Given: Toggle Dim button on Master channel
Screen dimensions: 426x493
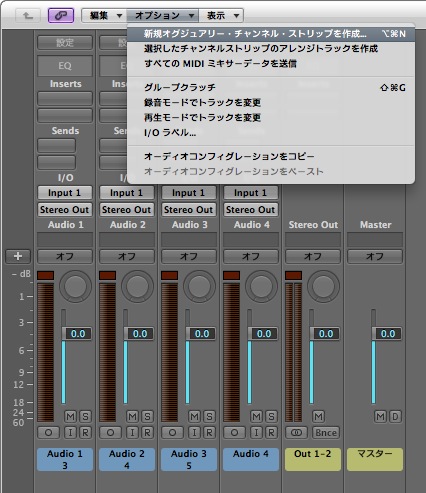Looking at the screenshot, I should pyautogui.click(x=395, y=416).
